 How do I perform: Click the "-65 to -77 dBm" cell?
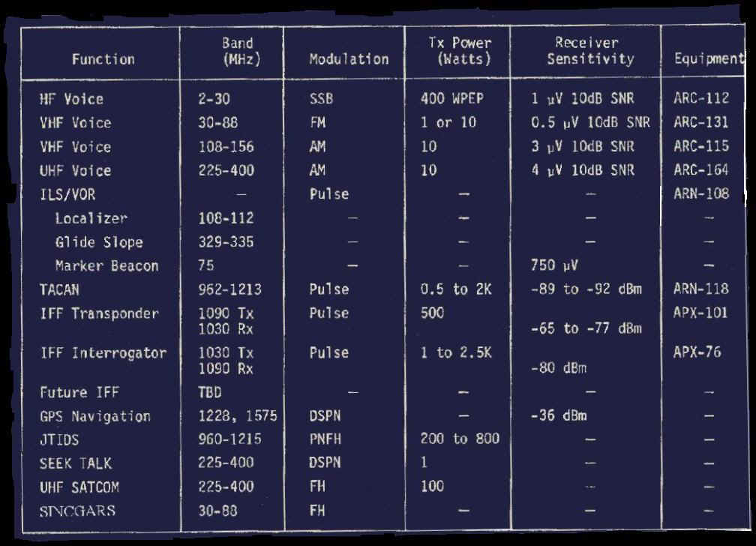[586, 328]
